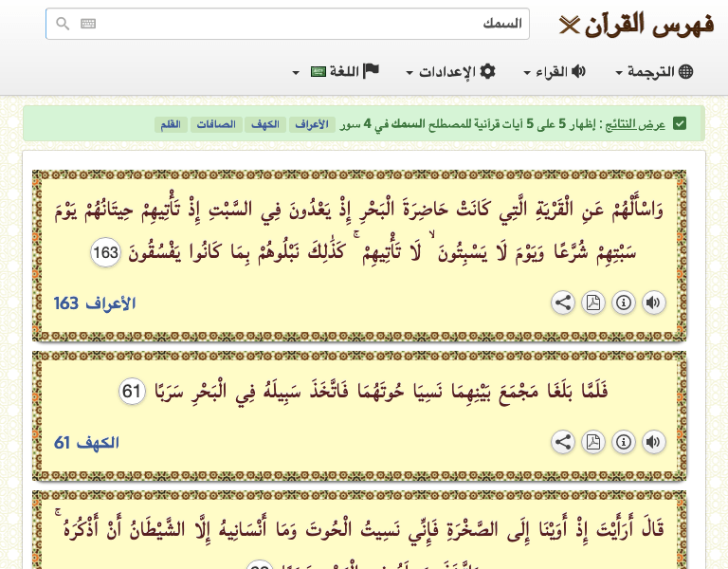
Task: Share Al-Kahf verse 61
Action: pos(562,442)
